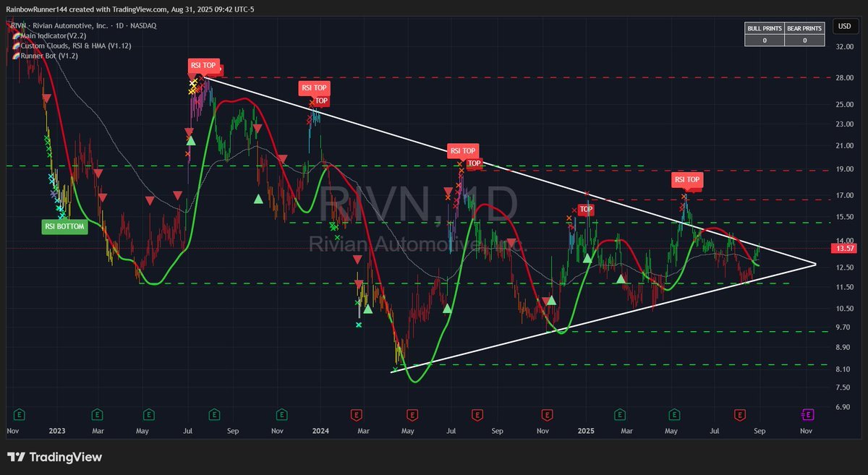868x475 pixels.
Task: Select the green earnings marker before Mar 2025
Action: coord(619,415)
